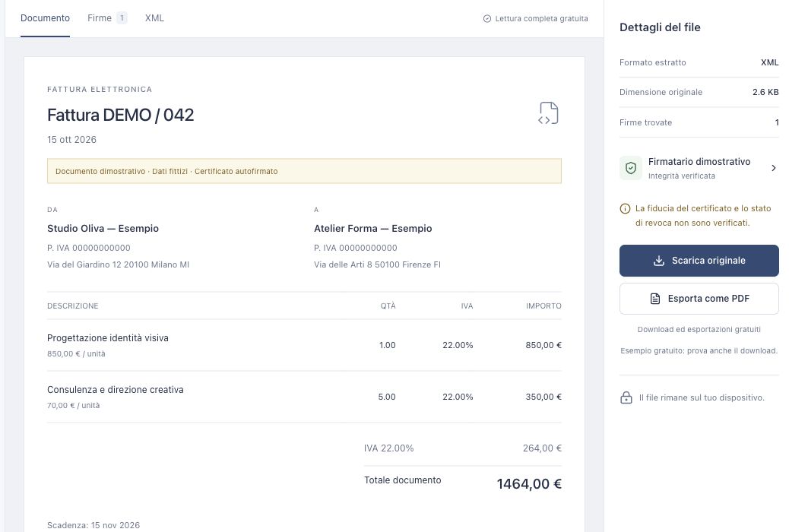Click the Esempio gratuito: prova anche il download text

[699, 351]
